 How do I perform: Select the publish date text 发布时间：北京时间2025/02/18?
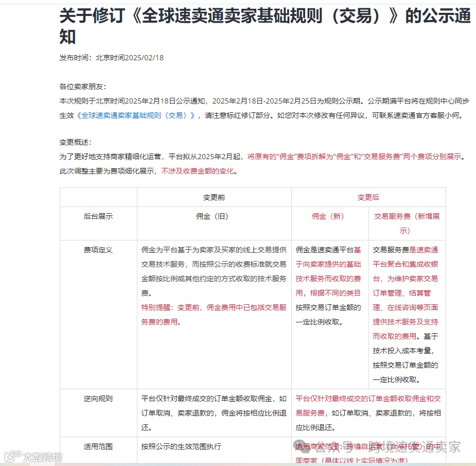tap(112, 58)
